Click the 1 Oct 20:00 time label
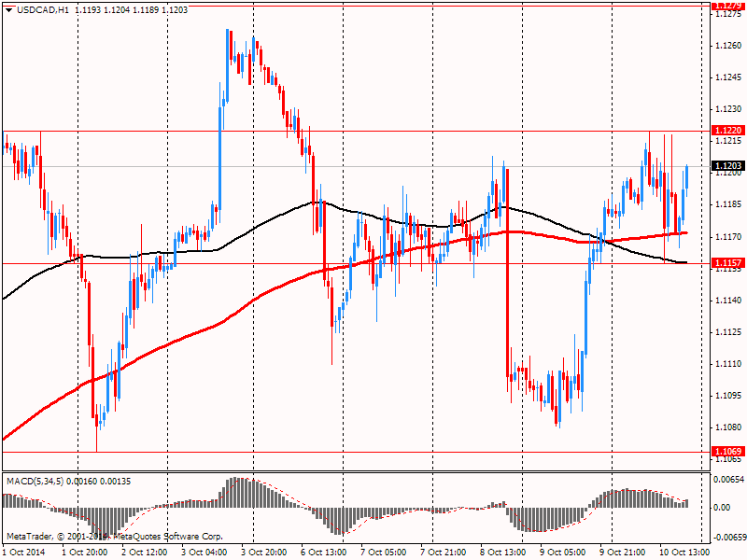The width and height of the screenshot is (747, 560). 85,553
